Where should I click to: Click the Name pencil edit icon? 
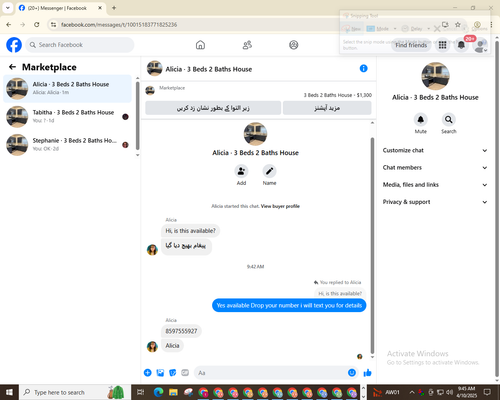pos(269,171)
